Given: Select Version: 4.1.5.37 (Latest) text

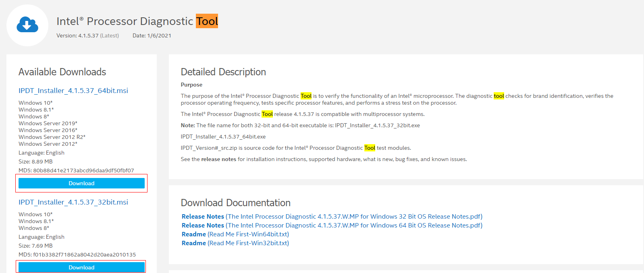Looking at the screenshot, I should point(87,35).
